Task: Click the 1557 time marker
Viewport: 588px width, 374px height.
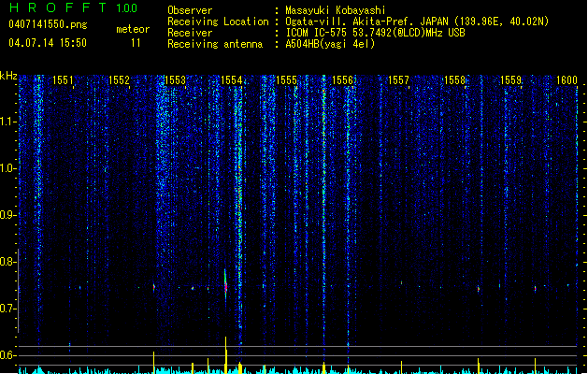Action: (398, 80)
